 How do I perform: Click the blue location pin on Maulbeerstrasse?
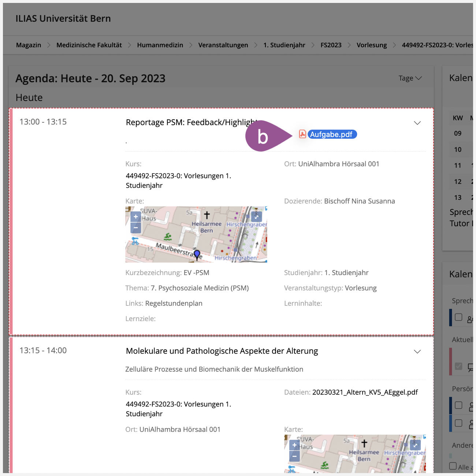click(197, 254)
